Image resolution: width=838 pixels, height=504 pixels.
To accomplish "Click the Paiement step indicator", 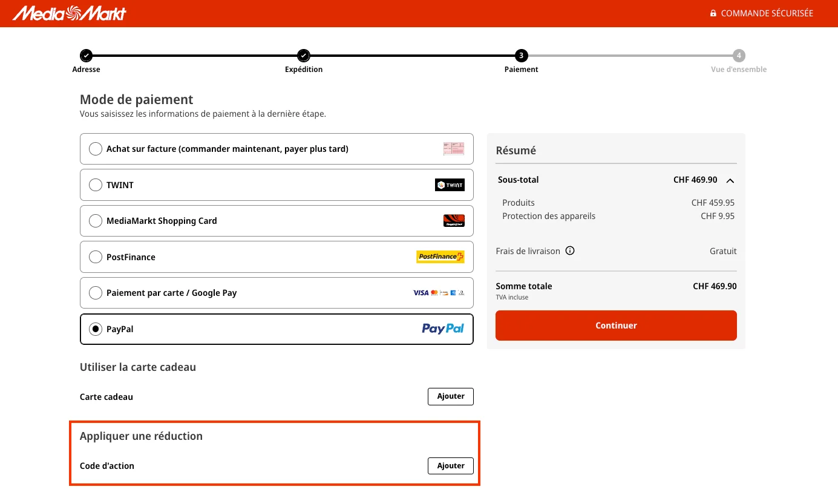I will (521, 55).
